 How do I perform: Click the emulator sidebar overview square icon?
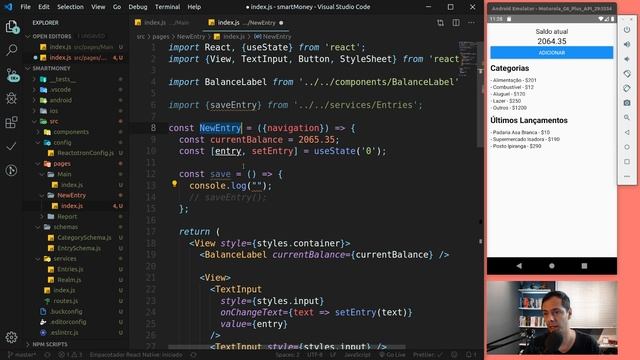point(627,162)
